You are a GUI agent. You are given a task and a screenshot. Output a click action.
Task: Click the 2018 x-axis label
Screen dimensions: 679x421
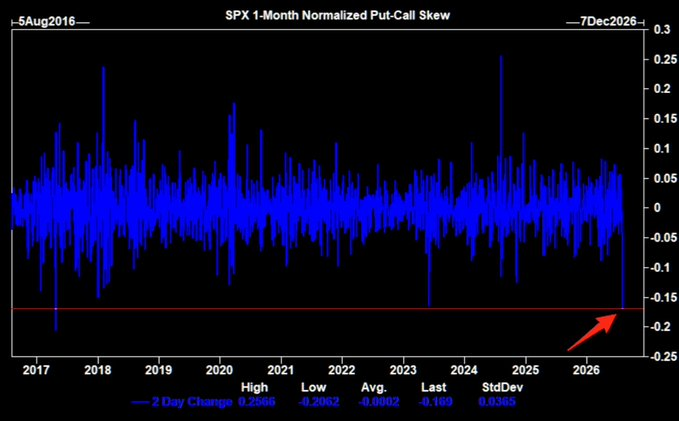coord(97,370)
